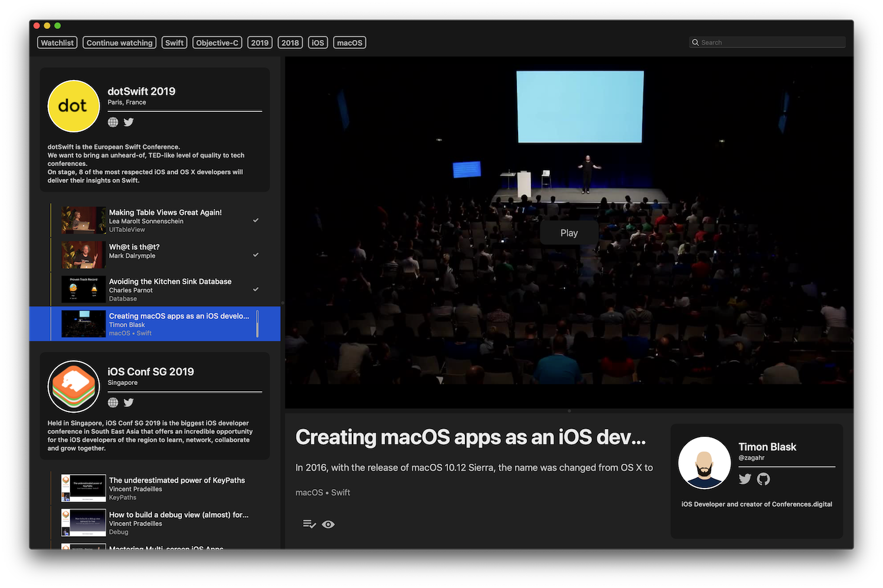The image size is (883, 588).
Task: Toggle watched checkmark on Avoiding the Kitchen Sink Database
Action: pos(255,289)
